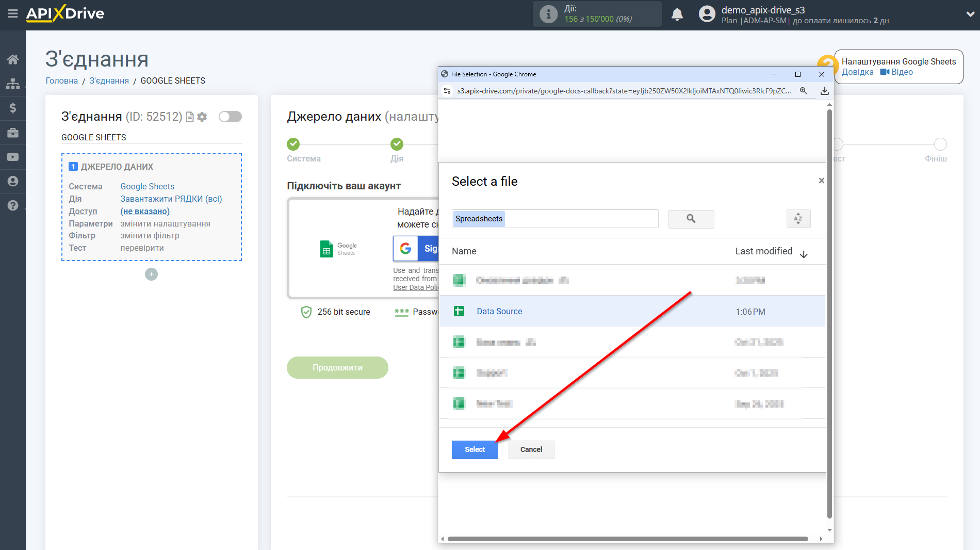Click the Продовжити button
The height and width of the screenshot is (550, 980).
(337, 367)
